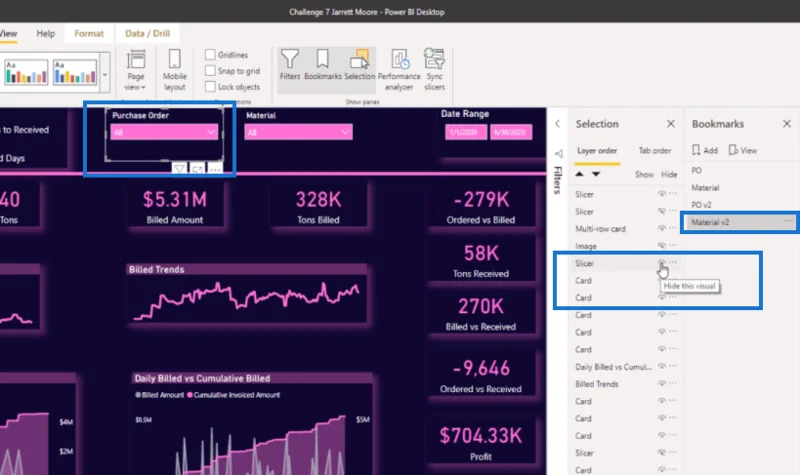Toggle the Selection pane ribbon icon
The height and width of the screenshot is (475, 800).
coord(359,64)
